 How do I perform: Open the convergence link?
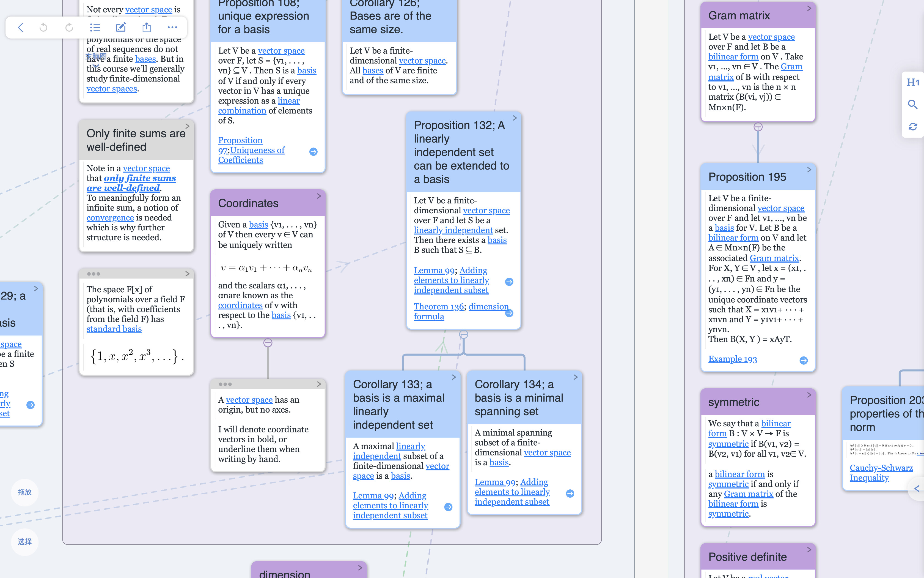pyautogui.click(x=110, y=217)
